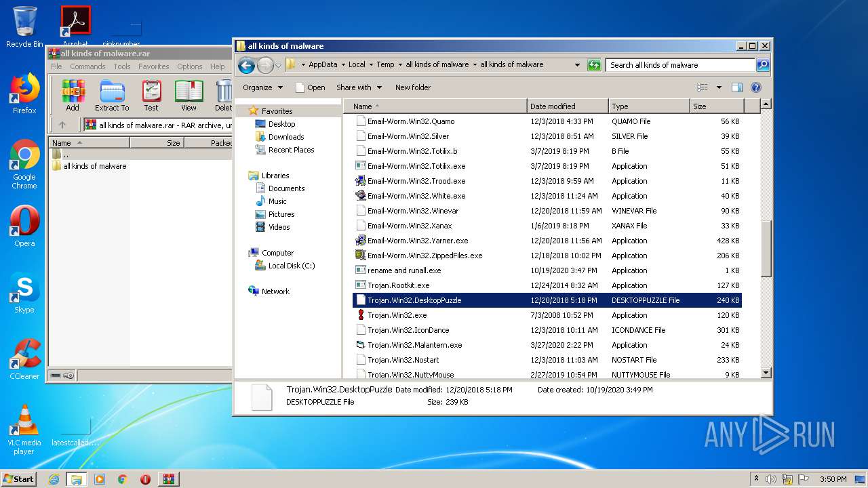Select file Trojan.Rootkit.exe
Viewport: 868px width, 488px height.
point(547,285)
